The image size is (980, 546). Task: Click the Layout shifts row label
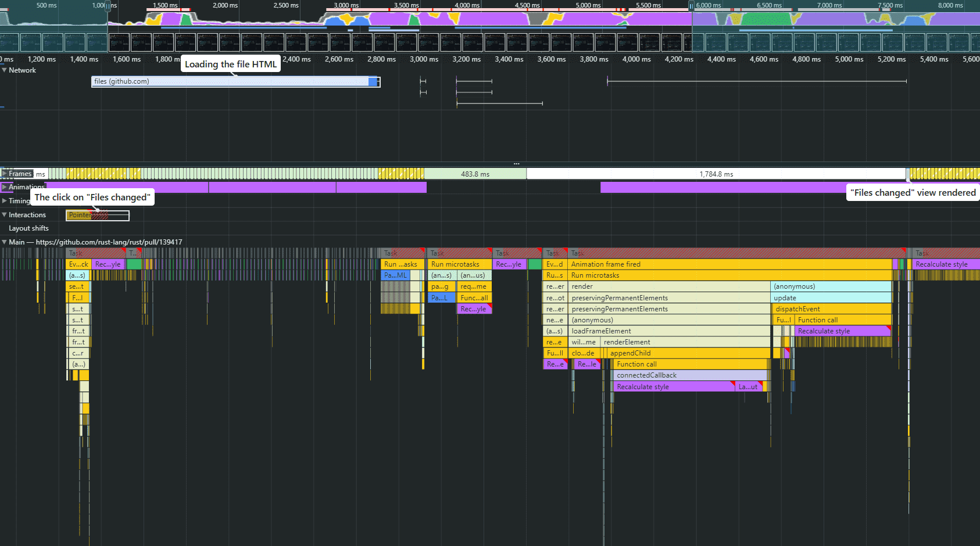(29, 228)
